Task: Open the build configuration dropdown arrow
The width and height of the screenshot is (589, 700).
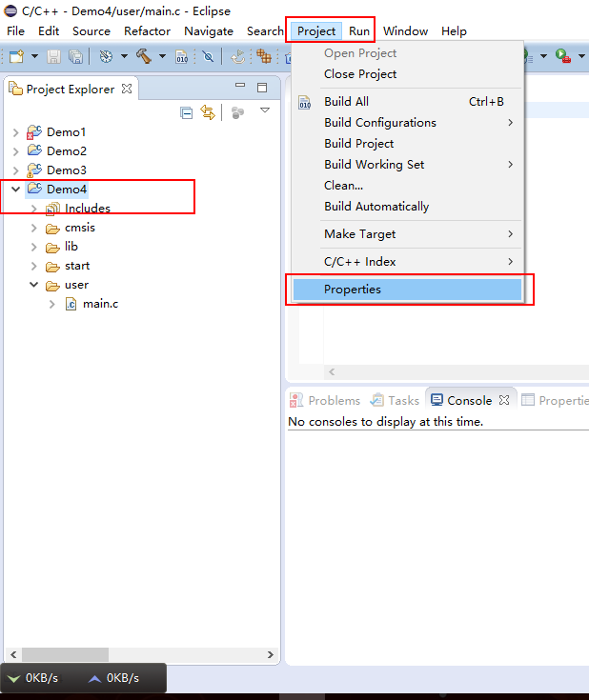Action: [x=124, y=56]
